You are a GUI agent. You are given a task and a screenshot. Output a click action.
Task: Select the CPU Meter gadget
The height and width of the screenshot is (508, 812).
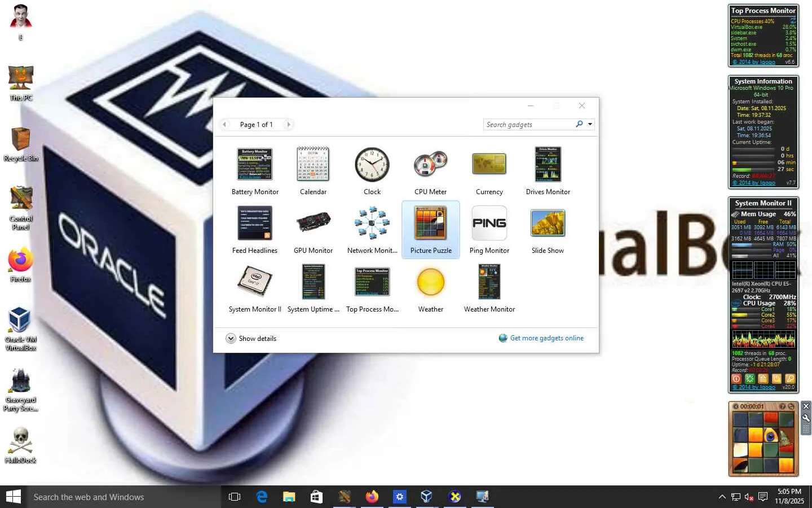click(x=431, y=171)
